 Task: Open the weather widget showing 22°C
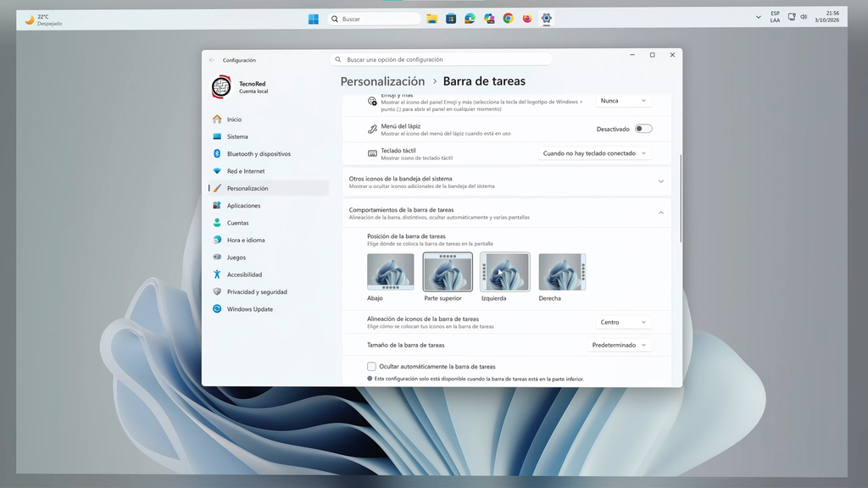[x=43, y=20]
